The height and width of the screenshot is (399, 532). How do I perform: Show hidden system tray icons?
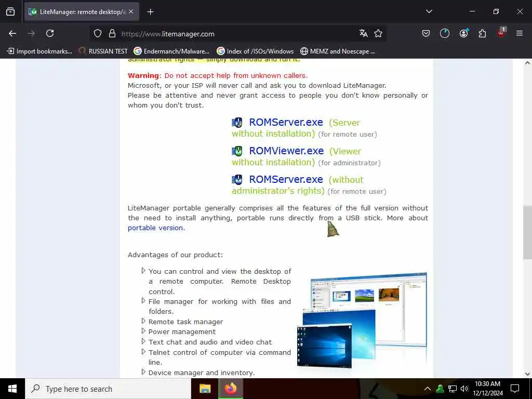[428, 389]
